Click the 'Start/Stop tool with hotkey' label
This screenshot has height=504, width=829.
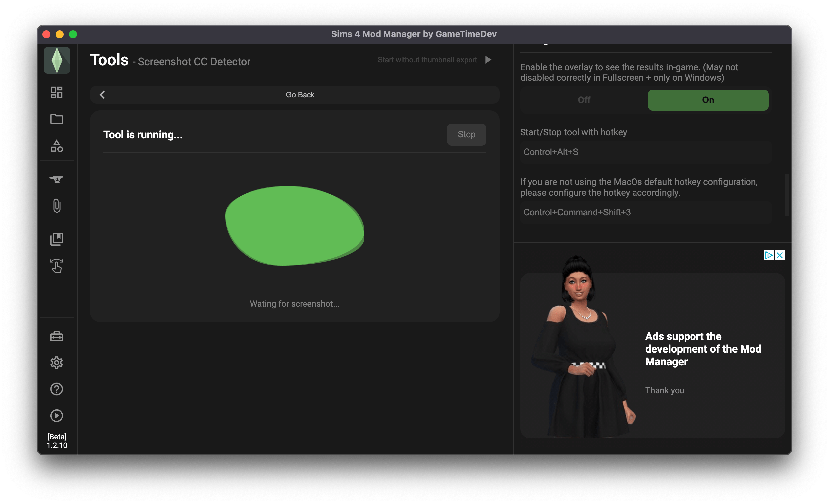574,132
